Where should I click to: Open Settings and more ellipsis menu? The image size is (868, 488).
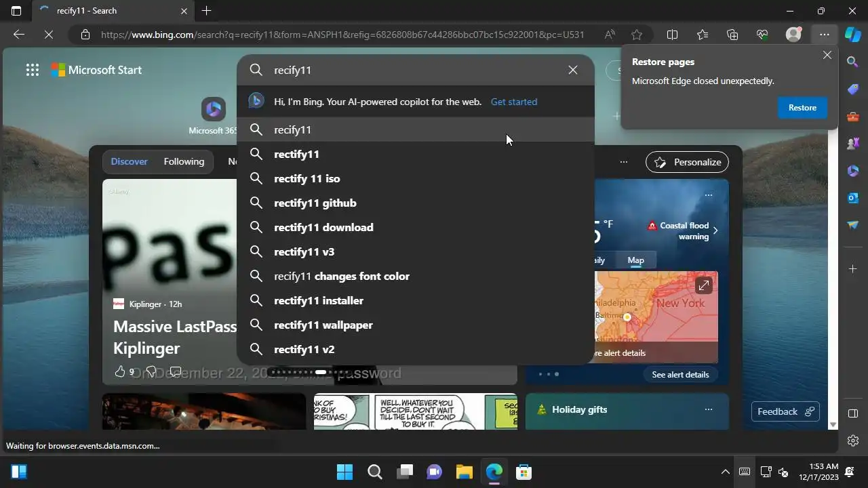[x=824, y=35]
